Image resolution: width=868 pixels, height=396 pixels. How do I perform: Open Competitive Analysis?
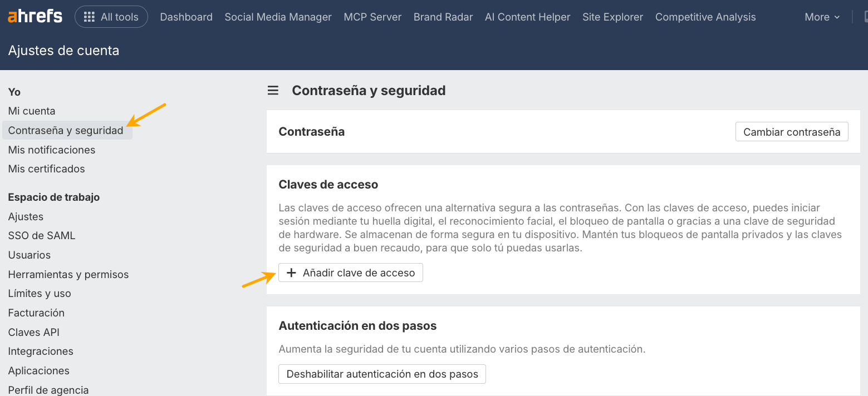[705, 17]
